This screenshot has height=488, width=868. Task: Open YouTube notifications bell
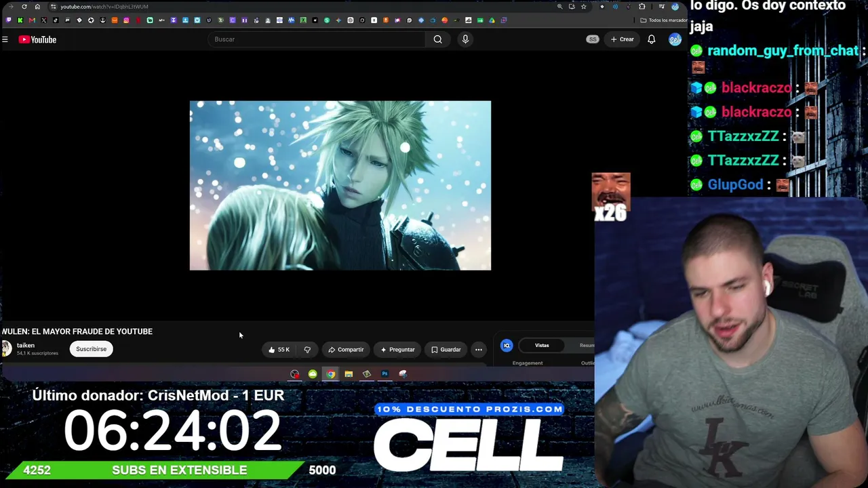point(652,39)
